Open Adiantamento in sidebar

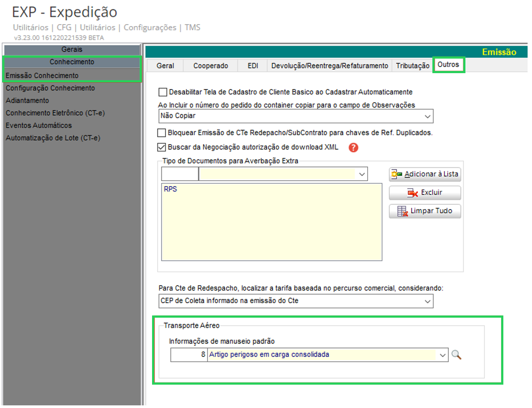[x=27, y=100]
